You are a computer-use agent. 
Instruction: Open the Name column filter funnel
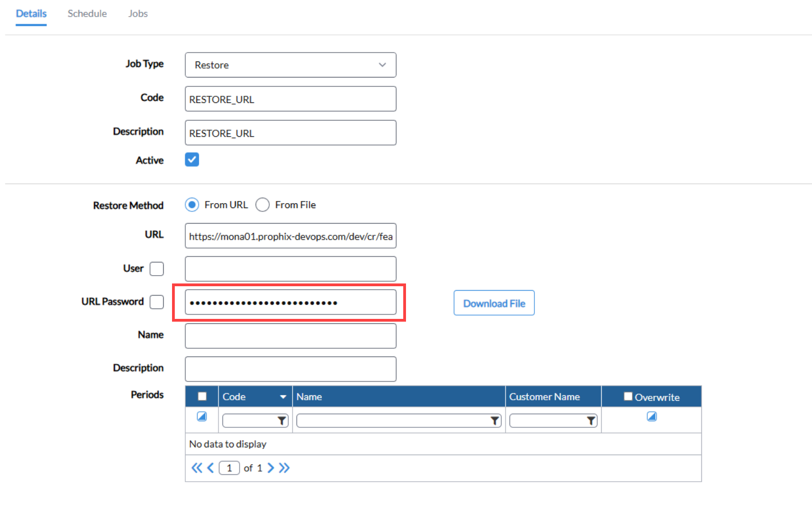click(x=495, y=421)
